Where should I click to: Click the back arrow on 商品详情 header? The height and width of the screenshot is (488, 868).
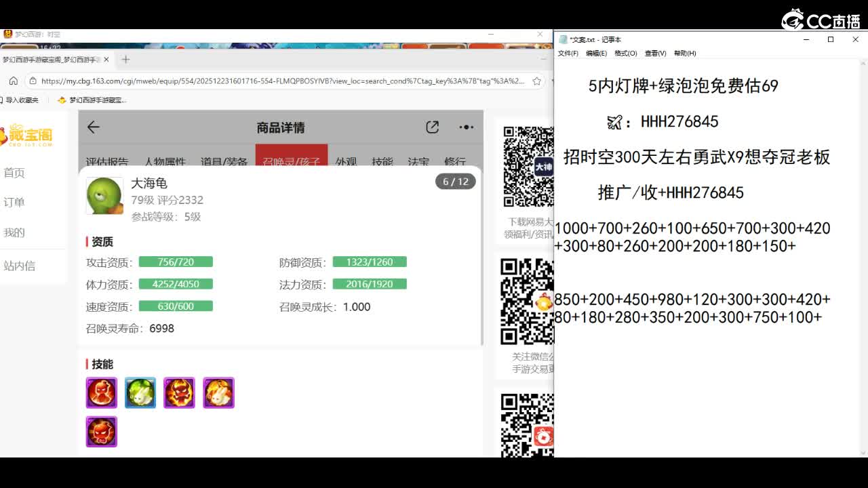pyautogui.click(x=93, y=127)
